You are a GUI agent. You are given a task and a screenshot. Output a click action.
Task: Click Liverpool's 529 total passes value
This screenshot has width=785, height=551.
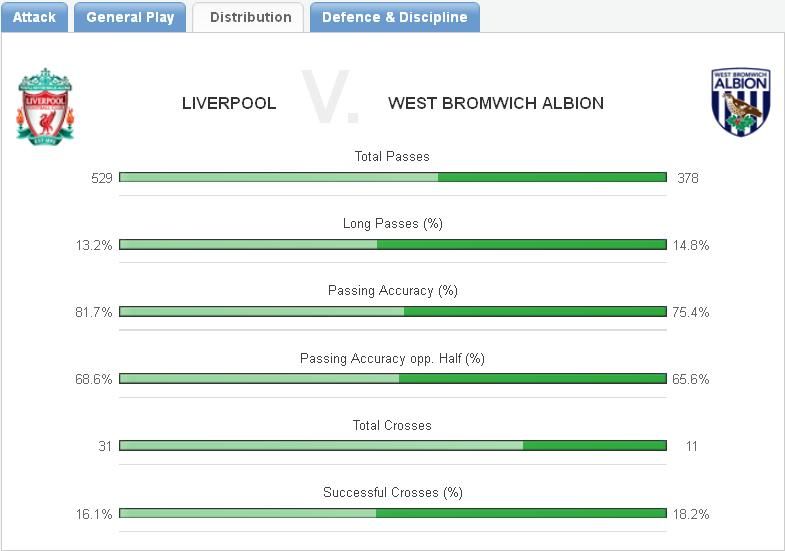[x=101, y=178]
